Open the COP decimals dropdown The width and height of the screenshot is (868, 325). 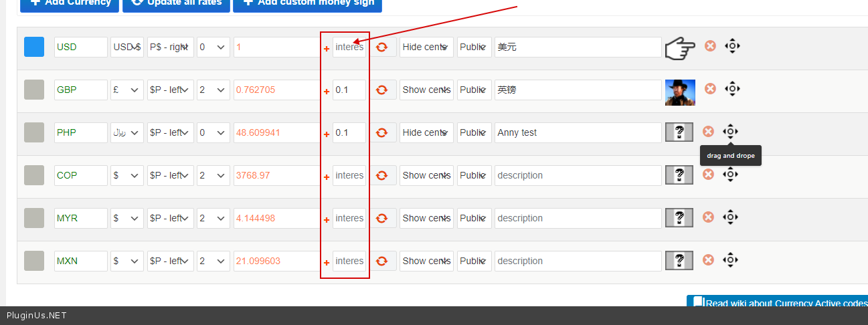213,175
